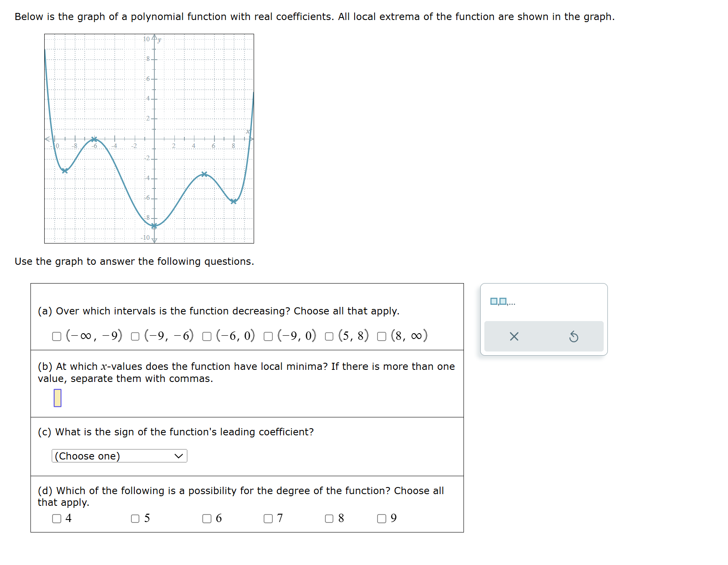Click the X clear icon in the answer panel

pos(515,337)
